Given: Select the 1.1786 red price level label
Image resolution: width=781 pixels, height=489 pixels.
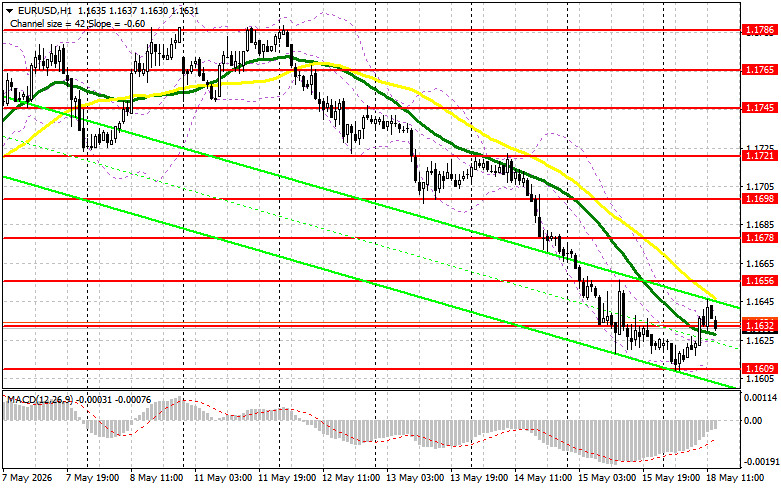Looking at the screenshot, I should pyautogui.click(x=759, y=30).
